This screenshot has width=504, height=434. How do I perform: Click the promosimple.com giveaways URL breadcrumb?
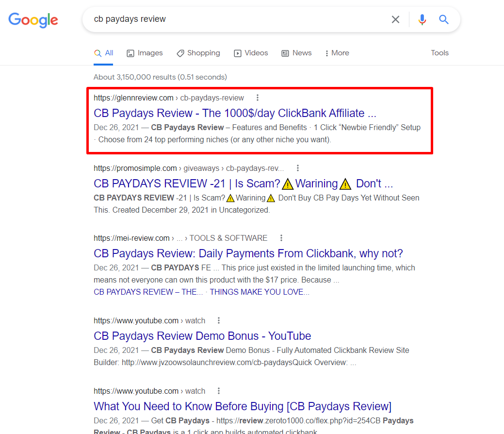tap(189, 168)
